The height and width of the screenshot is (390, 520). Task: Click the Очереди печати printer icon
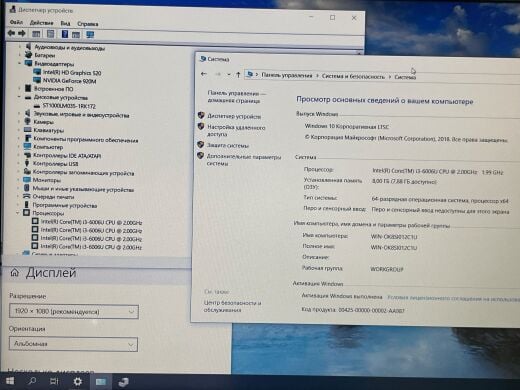tap(27, 196)
